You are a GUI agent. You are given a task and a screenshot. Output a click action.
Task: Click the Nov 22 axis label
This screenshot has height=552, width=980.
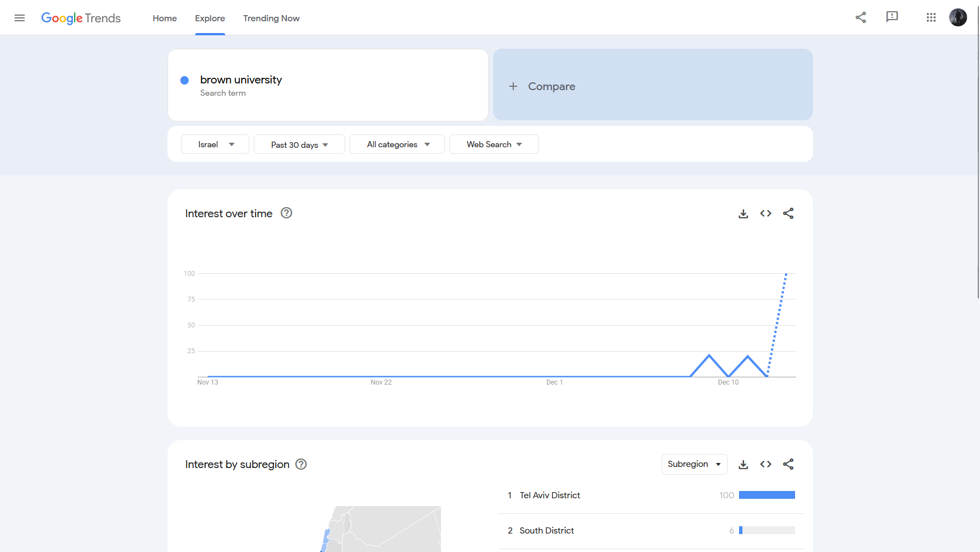click(x=381, y=382)
